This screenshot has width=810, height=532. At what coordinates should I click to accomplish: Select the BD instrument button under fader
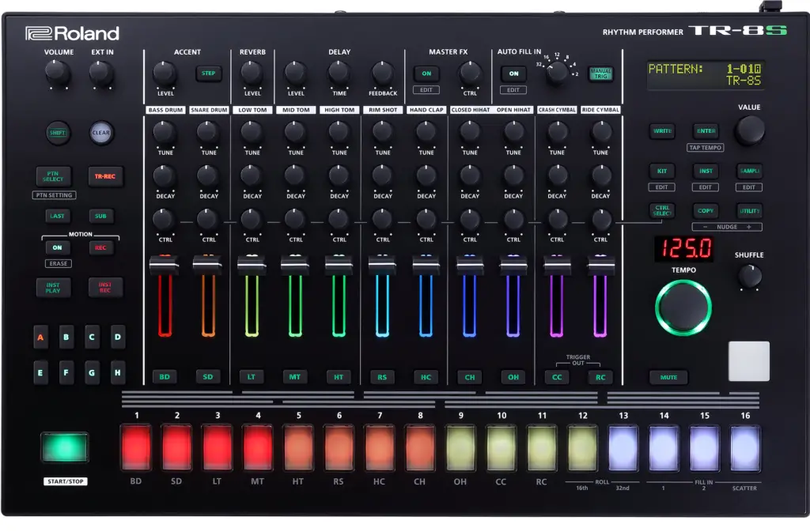[x=165, y=377]
